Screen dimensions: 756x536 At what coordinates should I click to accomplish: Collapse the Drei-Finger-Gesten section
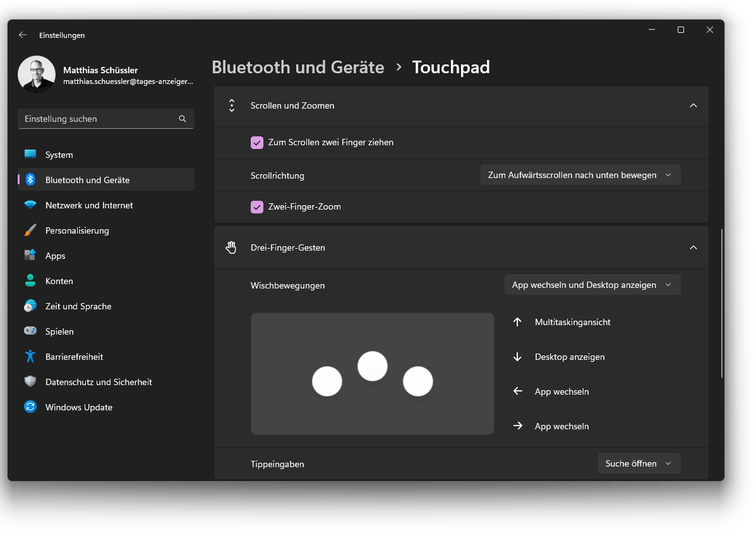[x=693, y=247]
